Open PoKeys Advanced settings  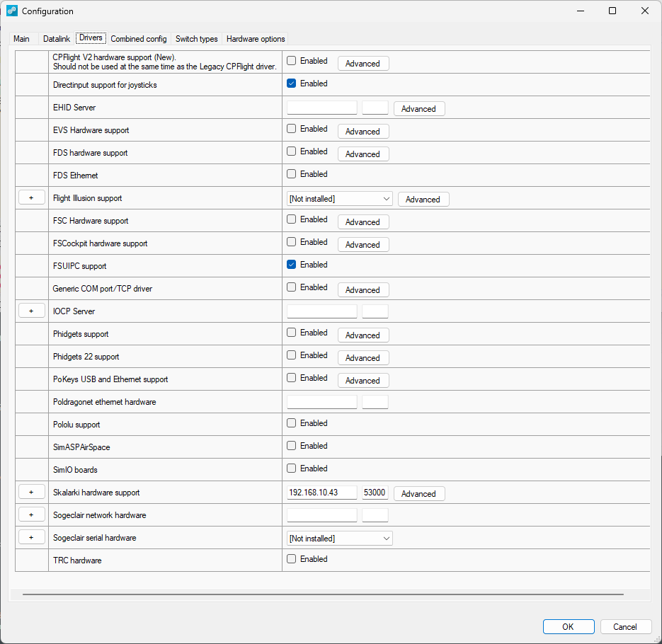pos(363,381)
